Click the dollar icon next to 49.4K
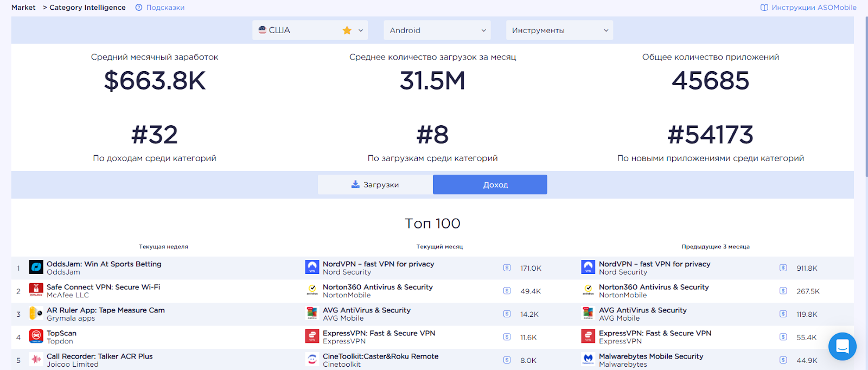This screenshot has width=868, height=370. 507,291
